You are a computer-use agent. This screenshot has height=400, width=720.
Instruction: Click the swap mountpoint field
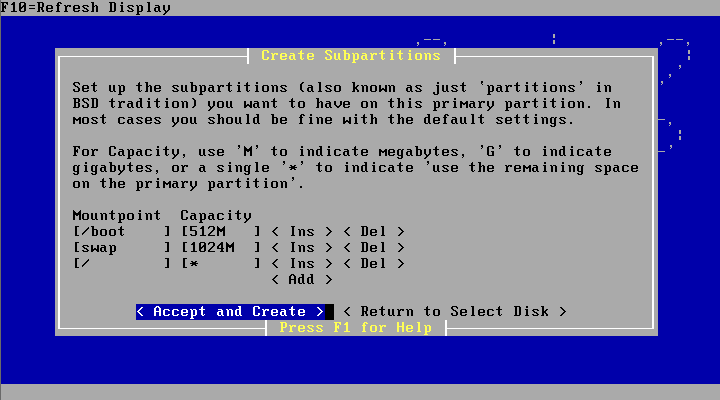click(120, 247)
